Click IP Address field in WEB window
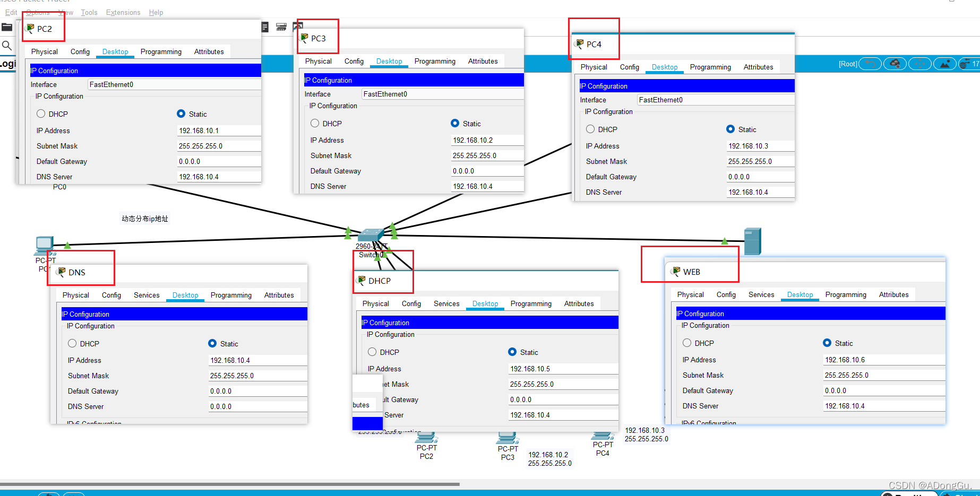This screenshot has width=980, height=496. [x=884, y=360]
